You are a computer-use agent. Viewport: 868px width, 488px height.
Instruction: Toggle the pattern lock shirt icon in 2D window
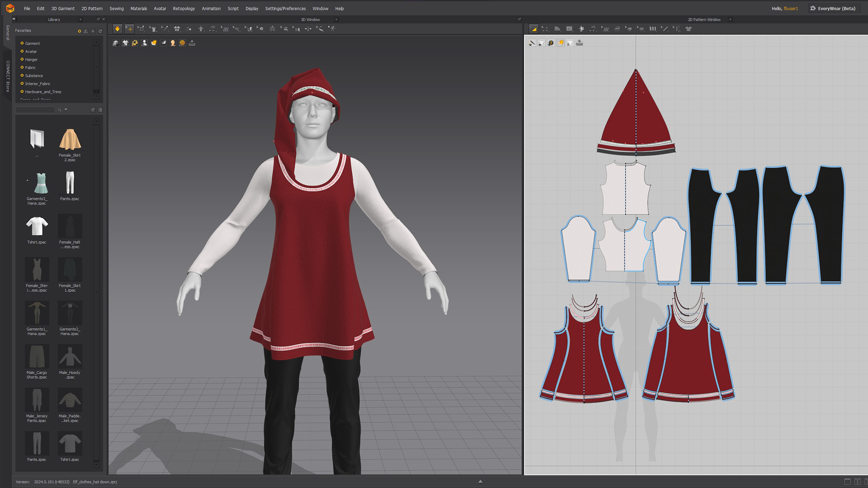(570, 43)
